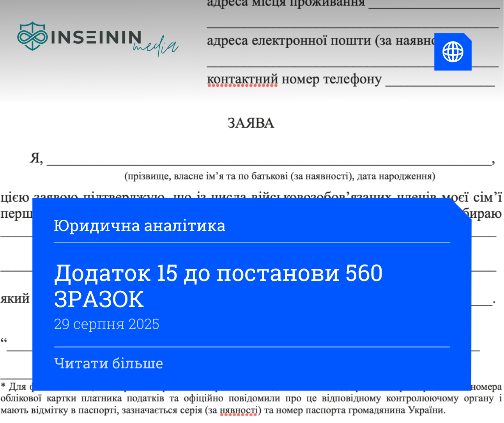Select the blue globe icon
The height and width of the screenshot is (423, 504).
coord(453,52)
